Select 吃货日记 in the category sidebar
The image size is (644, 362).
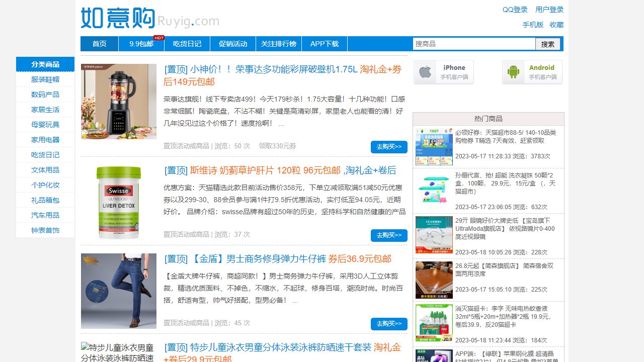[x=45, y=155]
